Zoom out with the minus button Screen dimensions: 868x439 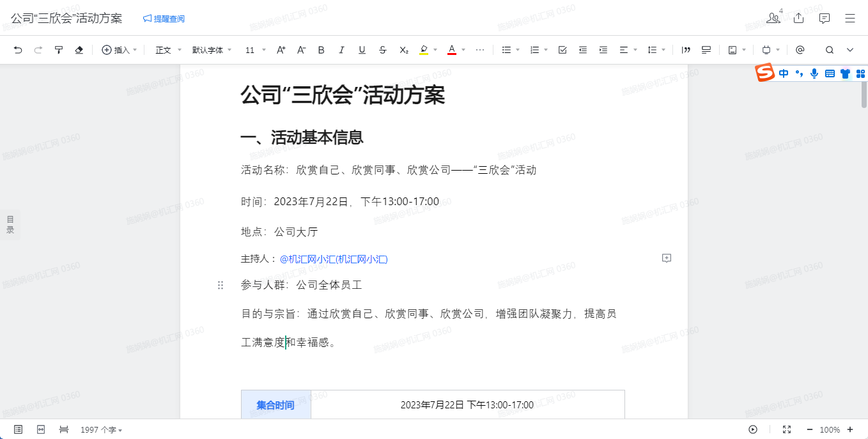810,429
